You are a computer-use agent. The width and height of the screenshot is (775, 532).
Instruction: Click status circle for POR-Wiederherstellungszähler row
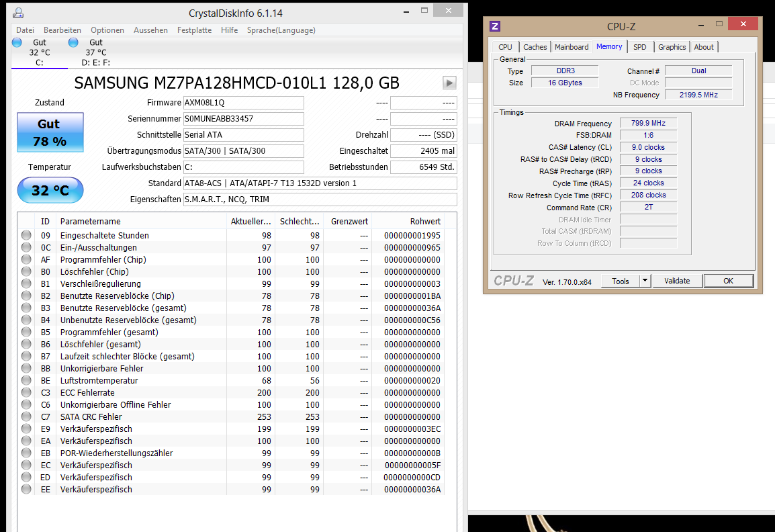click(26, 453)
